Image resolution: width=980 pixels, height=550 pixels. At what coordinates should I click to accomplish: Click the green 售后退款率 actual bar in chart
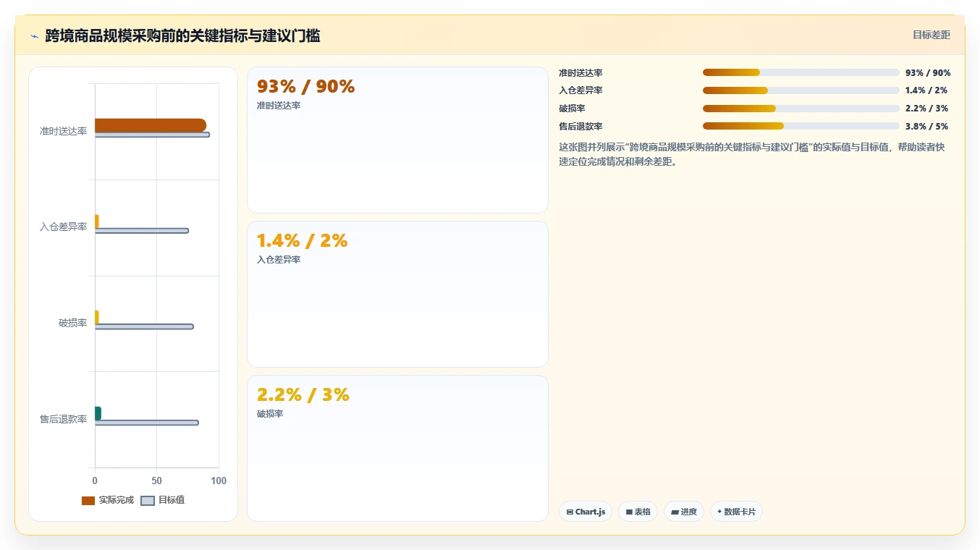tap(98, 413)
